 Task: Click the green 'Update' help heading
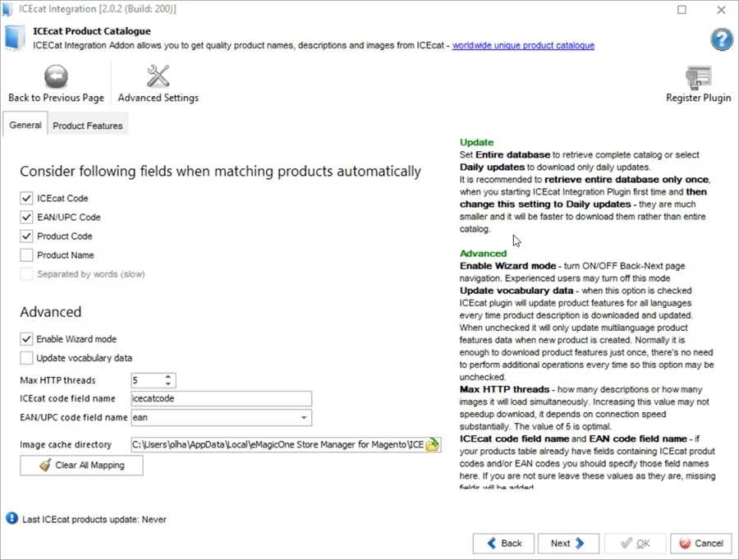(476, 142)
